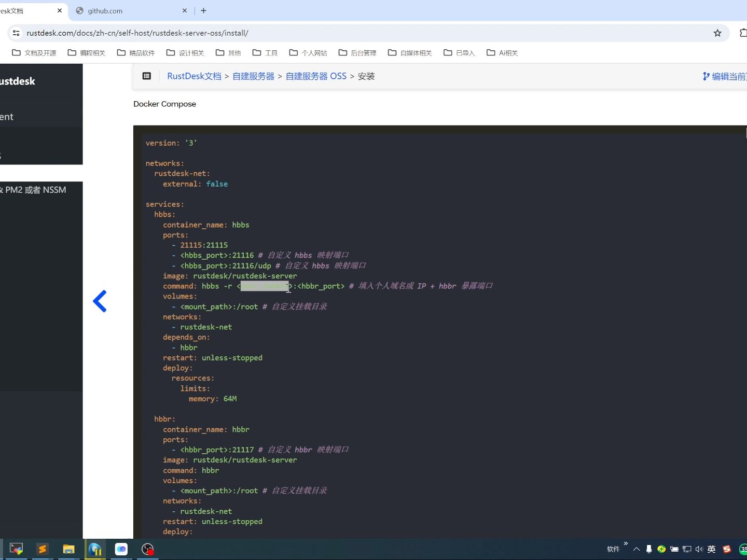Click the '21115:21115' port line
747x560 pixels.
(204, 245)
